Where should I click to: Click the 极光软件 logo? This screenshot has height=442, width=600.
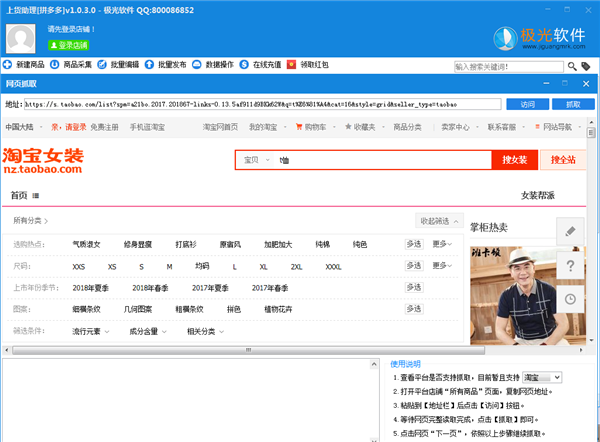tap(540, 39)
